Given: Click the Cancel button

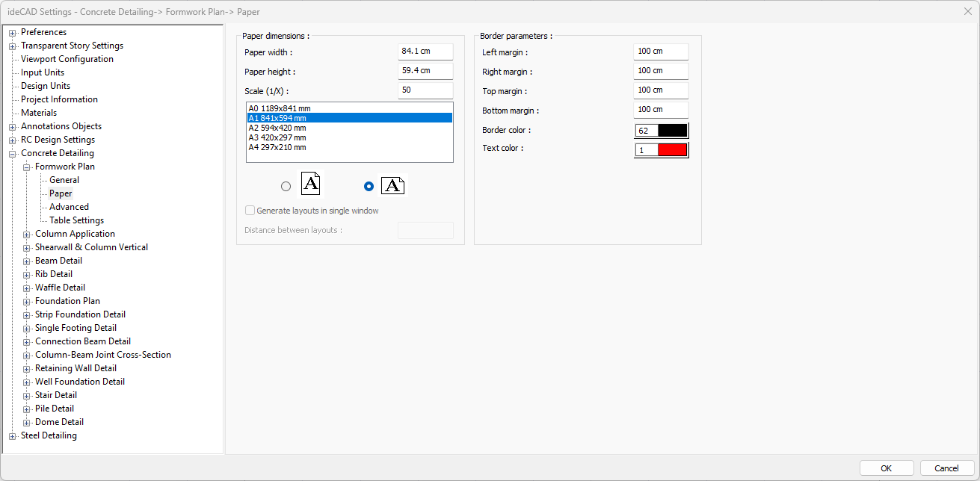Looking at the screenshot, I should click(x=946, y=468).
